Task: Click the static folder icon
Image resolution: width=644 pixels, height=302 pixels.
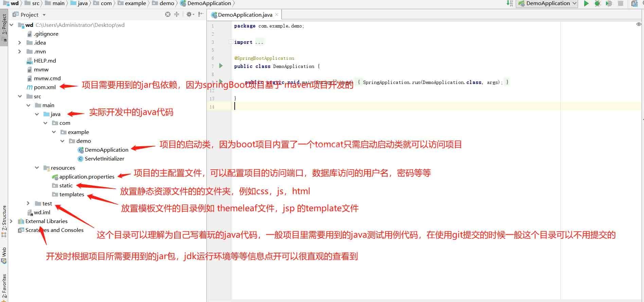Action: tap(55, 186)
